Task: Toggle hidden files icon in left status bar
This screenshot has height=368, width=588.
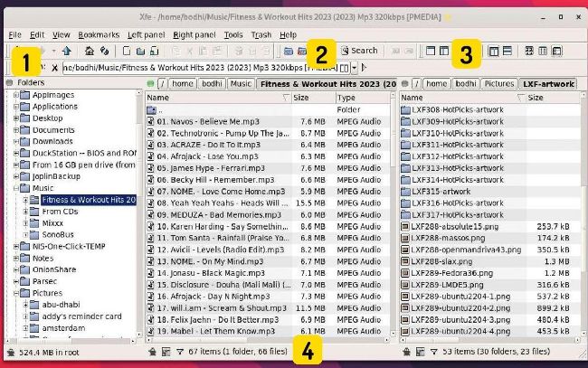Action: 166,350
